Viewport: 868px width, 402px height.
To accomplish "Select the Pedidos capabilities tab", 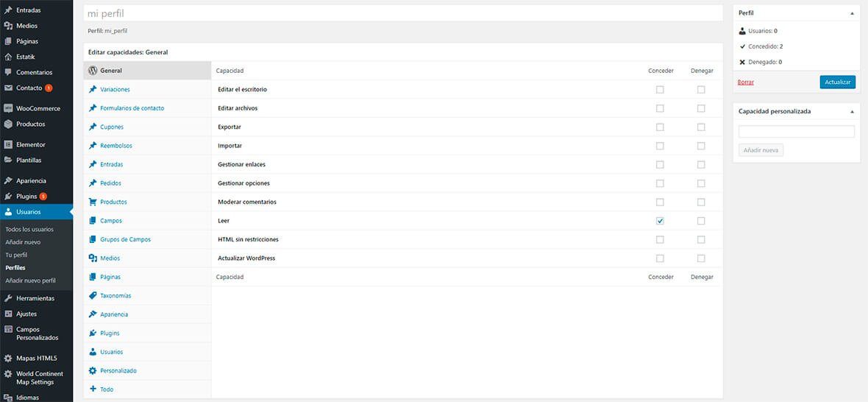I will point(147,183).
